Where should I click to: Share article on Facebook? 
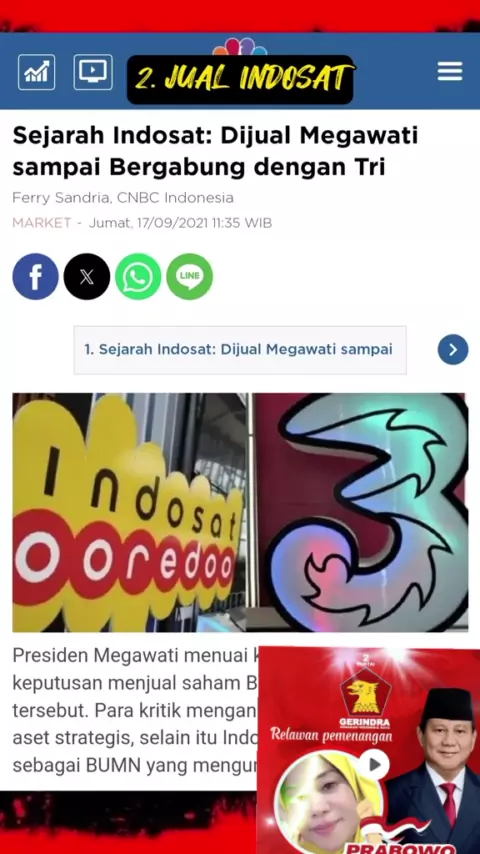tap(35, 277)
